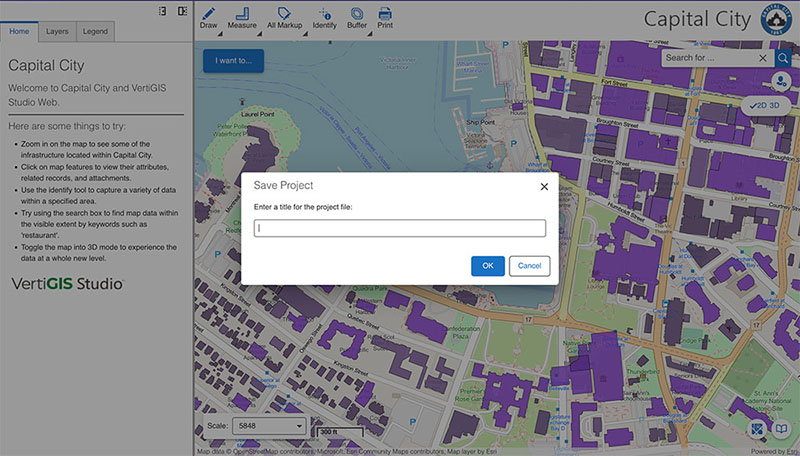Click the 'Search for ...' field
800x456 pixels.
[x=710, y=58]
